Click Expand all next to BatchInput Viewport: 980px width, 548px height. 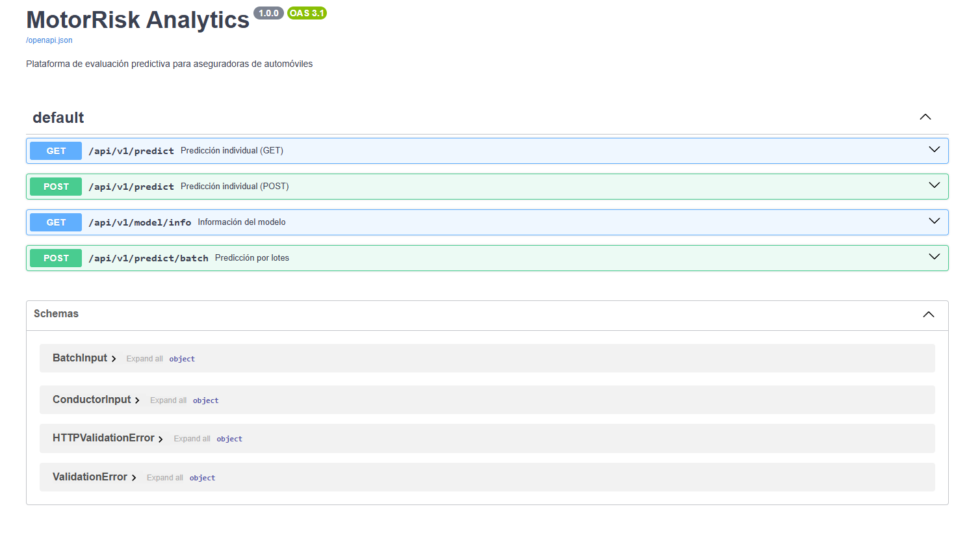coord(144,358)
